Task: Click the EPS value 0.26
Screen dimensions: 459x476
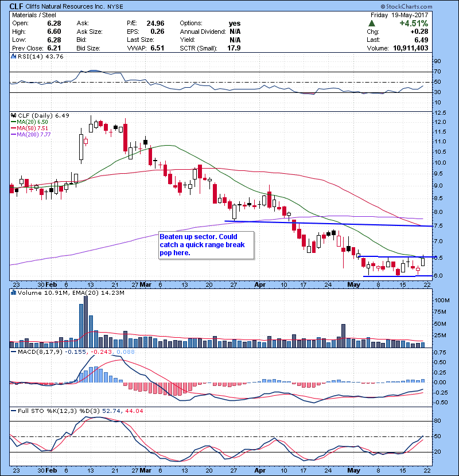Action: 157,32
